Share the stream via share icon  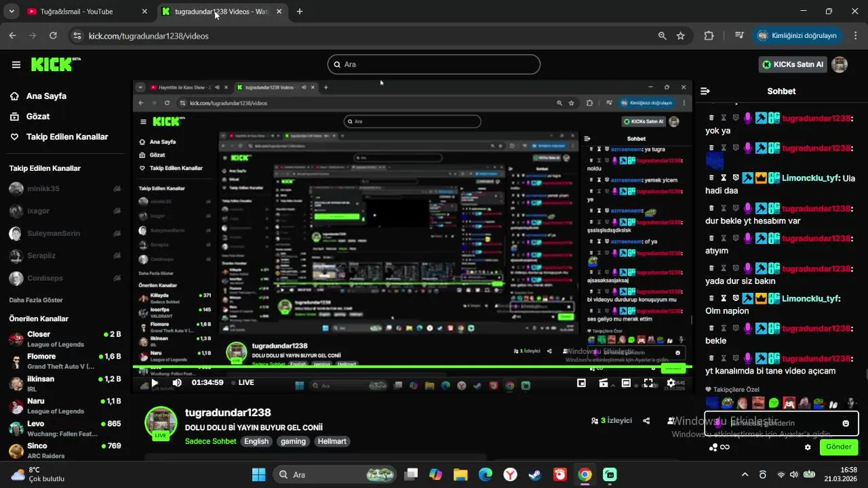646,421
